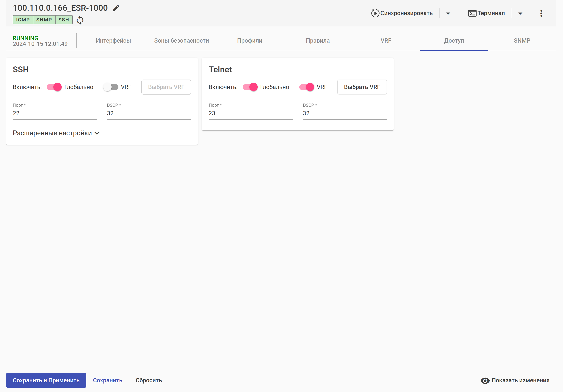Disable SSH Глобально toggle
This screenshot has width=563, height=392.
click(x=54, y=87)
